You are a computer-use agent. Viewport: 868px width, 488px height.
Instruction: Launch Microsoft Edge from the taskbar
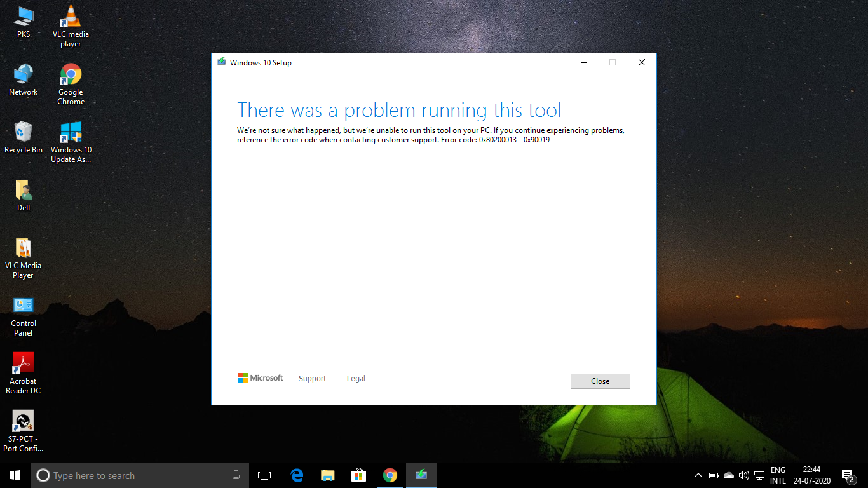tap(297, 475)
